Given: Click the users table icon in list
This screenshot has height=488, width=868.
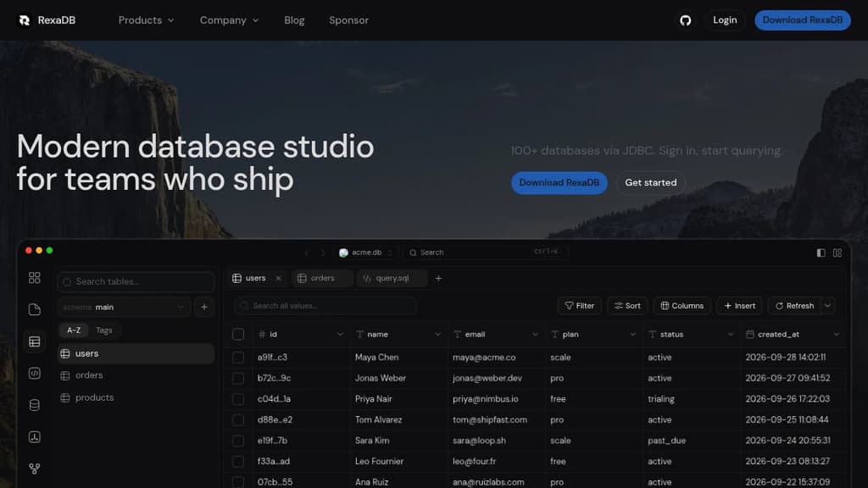Looking at the screenshot, I should [65, 353].
